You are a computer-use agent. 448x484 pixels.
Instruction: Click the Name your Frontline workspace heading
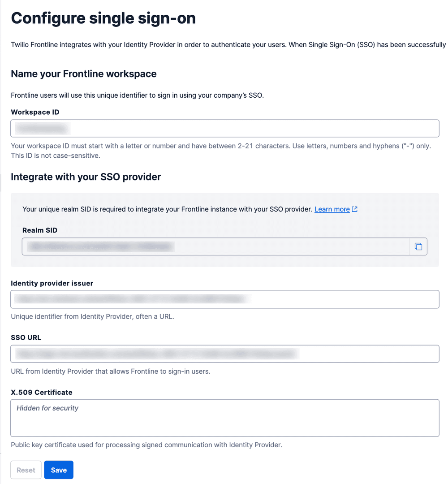pyautogui.click(x=84, y=73)
